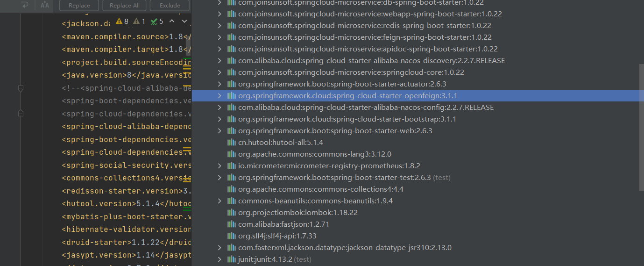The image size is (644, 266).
Task: Click library icon of lombok:1.18.22
Action: coord(231,213)
